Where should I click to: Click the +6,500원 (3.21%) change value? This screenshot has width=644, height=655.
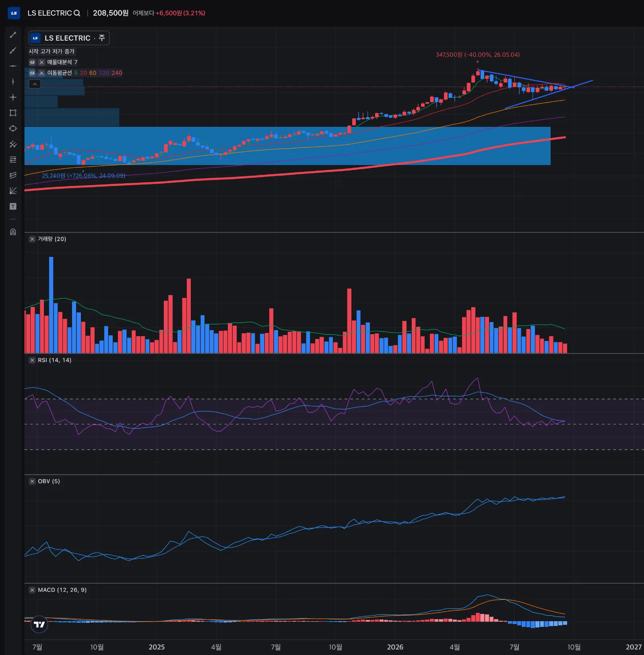coord(180,13)
